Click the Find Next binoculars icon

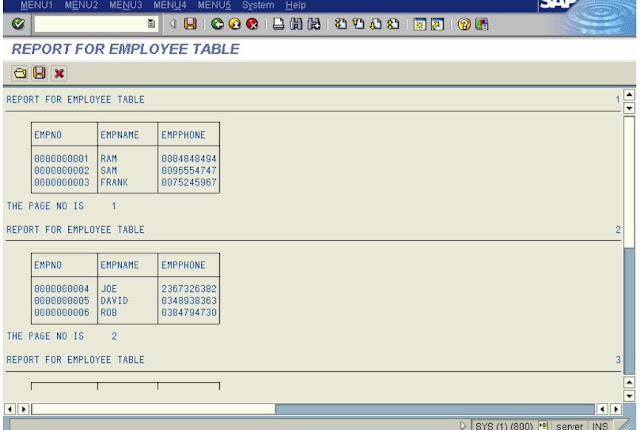[314, 24]
